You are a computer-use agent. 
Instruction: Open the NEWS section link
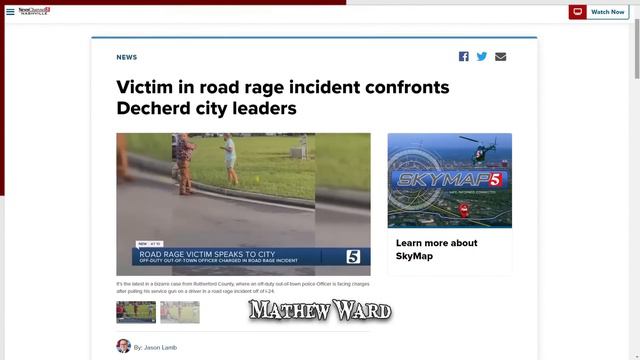[127, 58]
